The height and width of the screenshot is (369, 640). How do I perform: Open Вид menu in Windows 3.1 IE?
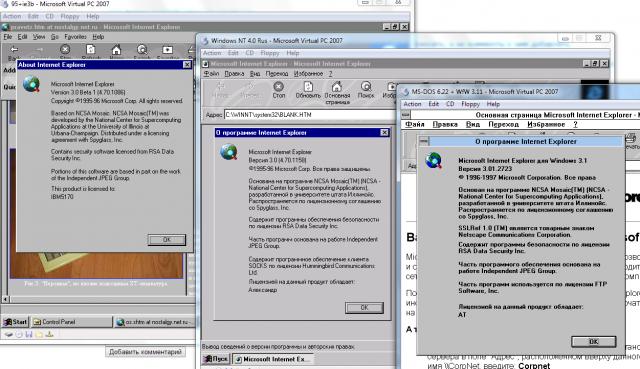(x=473, y=124)
